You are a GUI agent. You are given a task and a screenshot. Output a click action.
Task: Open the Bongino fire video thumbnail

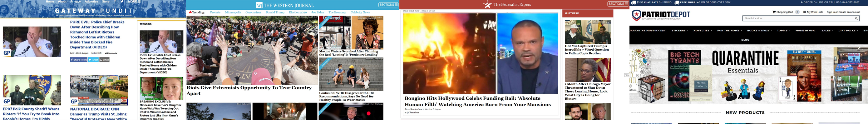[x=449, y=53]
